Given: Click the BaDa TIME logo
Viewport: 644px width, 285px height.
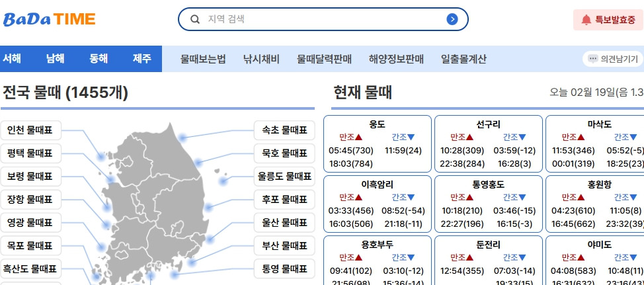Looking at the screenshot, I should (50, 19).
